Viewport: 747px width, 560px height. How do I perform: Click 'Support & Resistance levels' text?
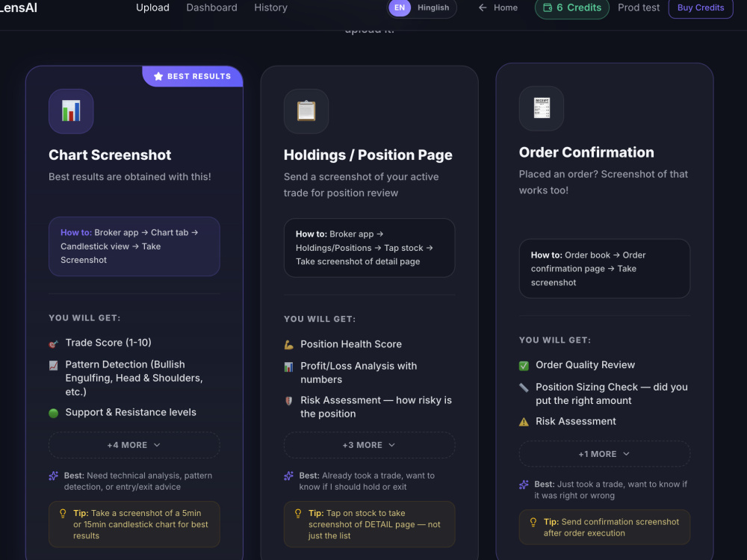point(131,412)
